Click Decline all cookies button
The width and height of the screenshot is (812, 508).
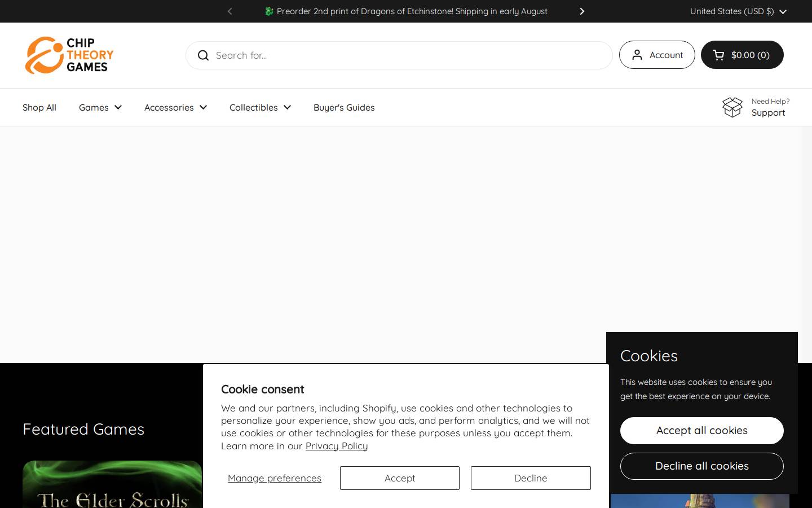point(702,466)
